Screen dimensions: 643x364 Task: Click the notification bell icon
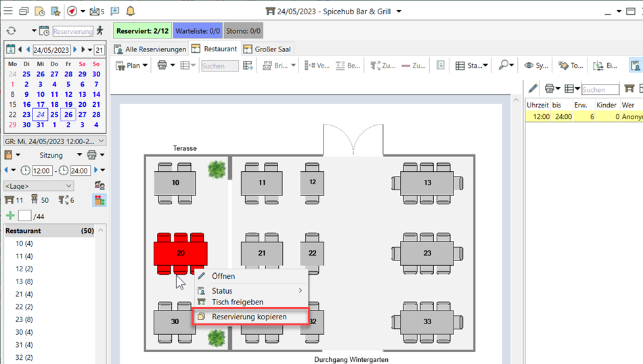tap(130, 12)
